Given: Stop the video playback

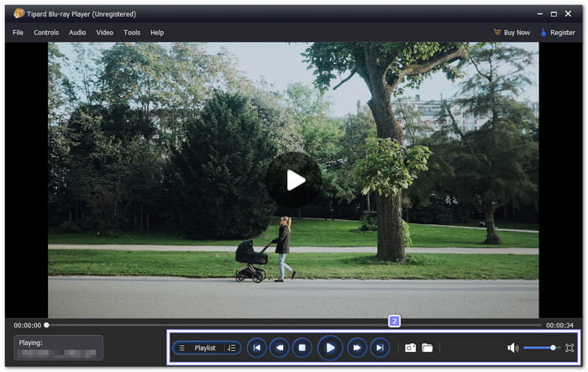Looking at the screenshot, I should coord(302,348).
